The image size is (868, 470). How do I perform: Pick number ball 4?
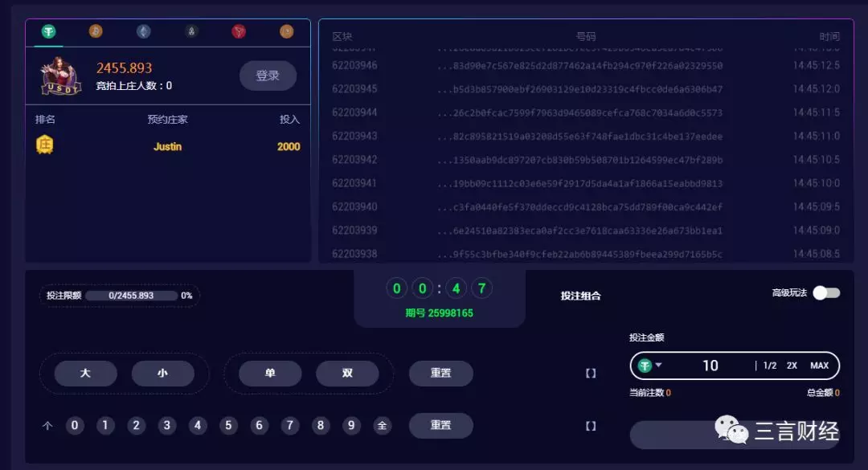click(198, 425)
